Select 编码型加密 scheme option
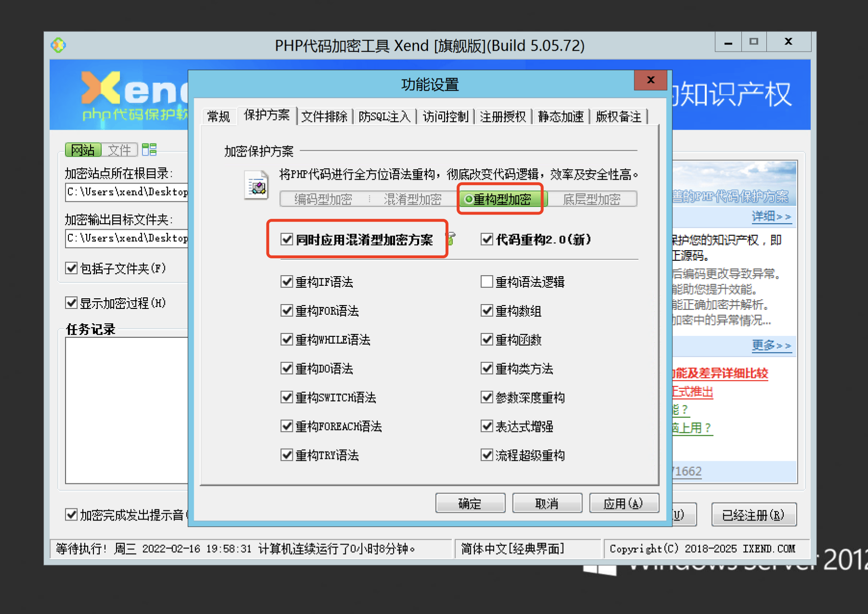Image resolution: width=868 pixels, height=614 pixels. pyautogui.click(x=323, y=199)
